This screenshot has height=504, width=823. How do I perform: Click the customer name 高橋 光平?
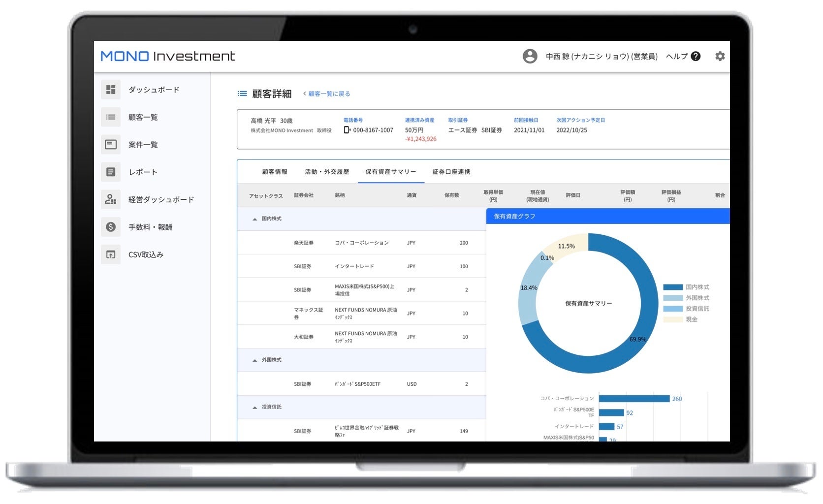[x=264, y=121]
